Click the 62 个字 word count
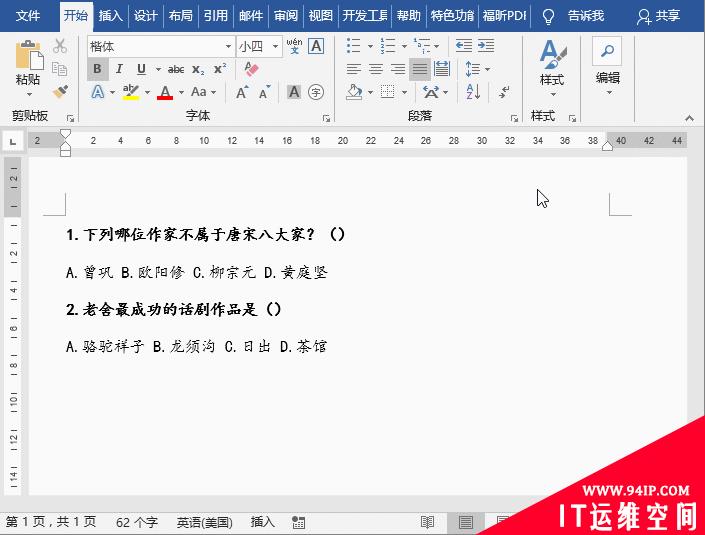705x535 pixels. point(137,522)
